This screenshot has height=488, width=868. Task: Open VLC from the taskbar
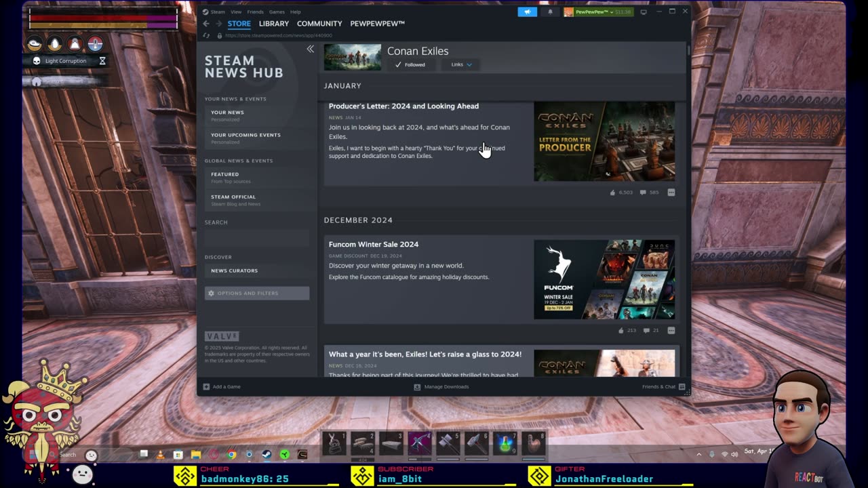click(161, 455)
